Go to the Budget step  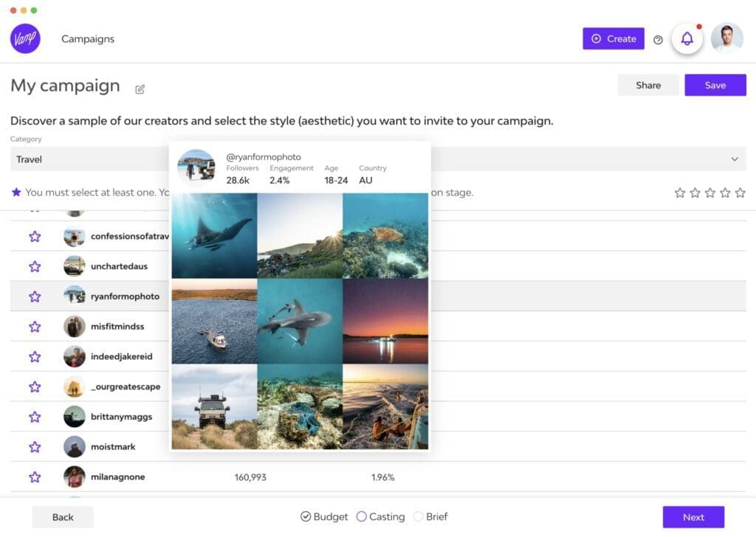click(324, 517)
